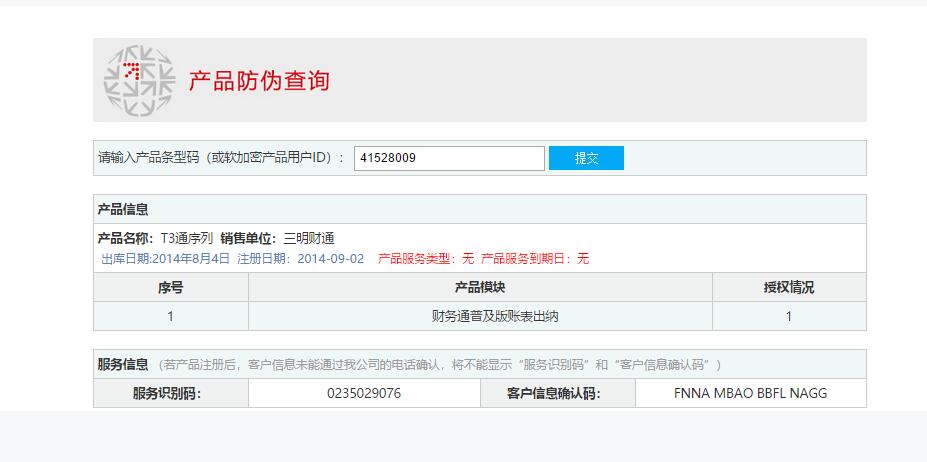Focus the product barcode input field

(449, 159)
